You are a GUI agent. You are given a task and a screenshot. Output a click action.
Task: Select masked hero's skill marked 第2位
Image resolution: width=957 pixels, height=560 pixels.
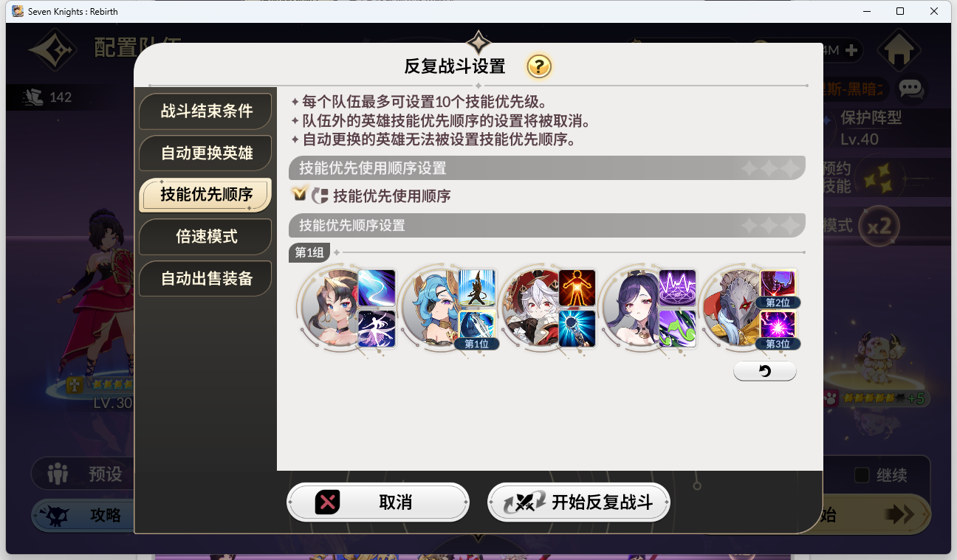coord(778,288)
